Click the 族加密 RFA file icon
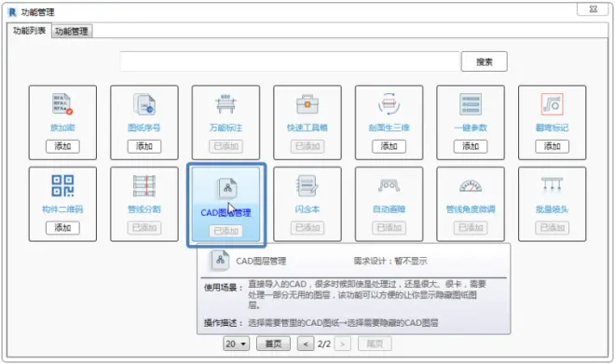This screenshot has height=364, width=615. [62, 104]
